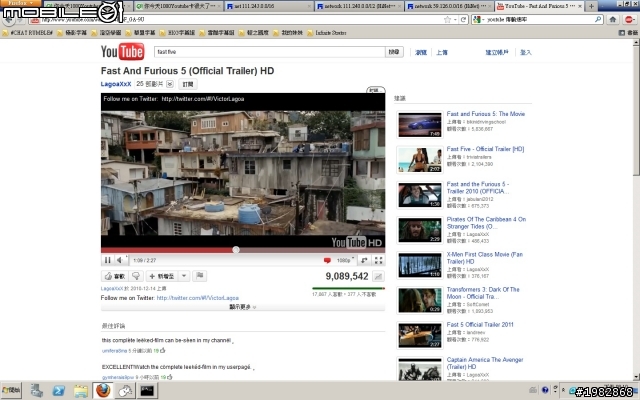Open the server manager taskbar icon
Viewport: 640px width, 400px height.
(x=36, y=391)
